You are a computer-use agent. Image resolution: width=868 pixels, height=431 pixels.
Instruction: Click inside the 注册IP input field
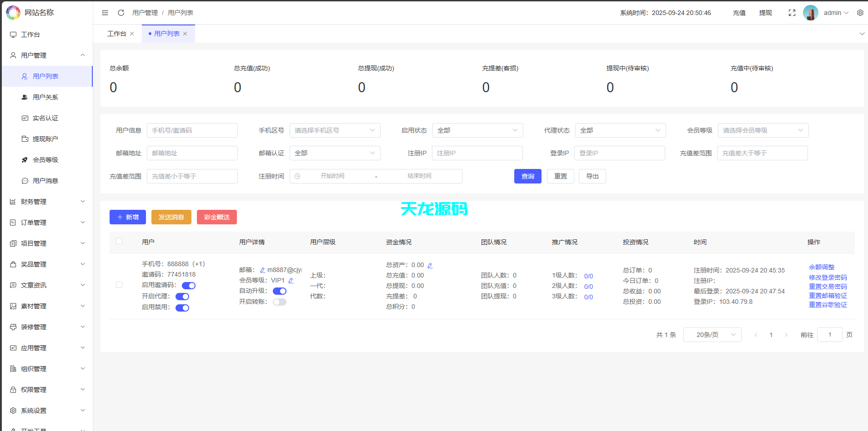coord(477,153)
